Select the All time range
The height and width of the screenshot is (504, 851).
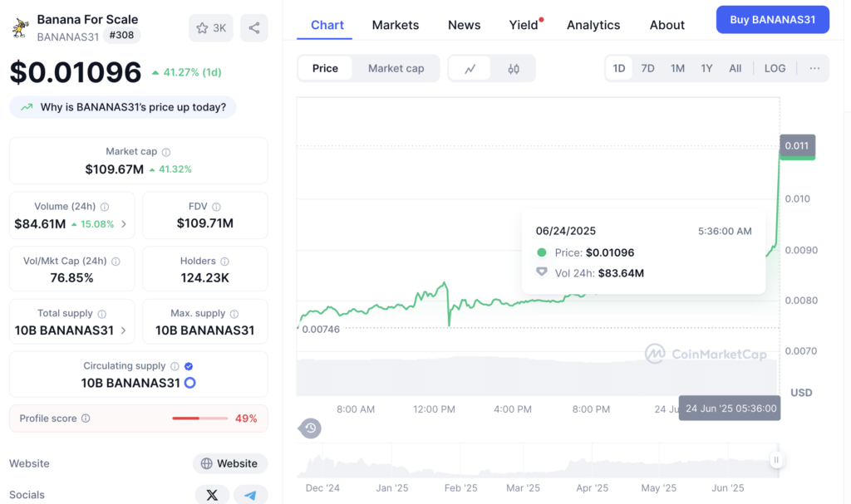735,68
